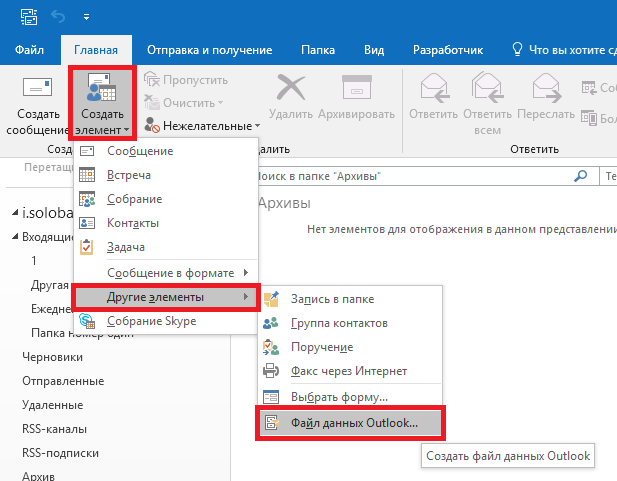Click Пропустить in the ribbon

186,80
